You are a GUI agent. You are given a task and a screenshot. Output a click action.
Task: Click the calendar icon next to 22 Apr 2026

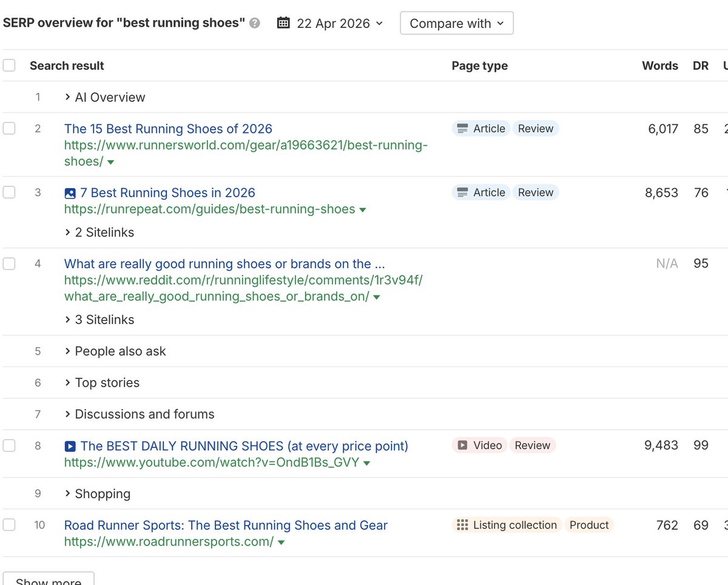pos(283,24)
